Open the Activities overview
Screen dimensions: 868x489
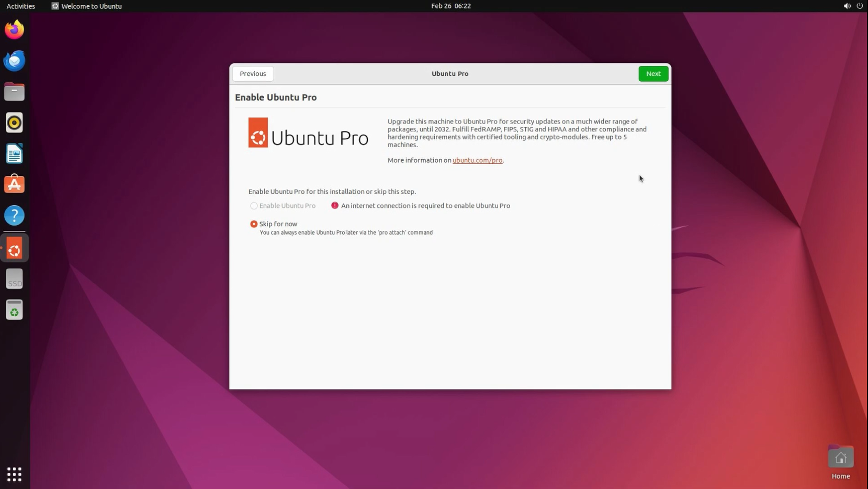tap(21, 6)
